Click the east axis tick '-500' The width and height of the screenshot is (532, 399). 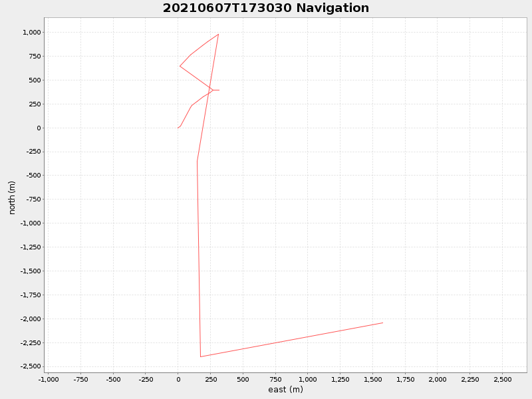tap(113, 380)
